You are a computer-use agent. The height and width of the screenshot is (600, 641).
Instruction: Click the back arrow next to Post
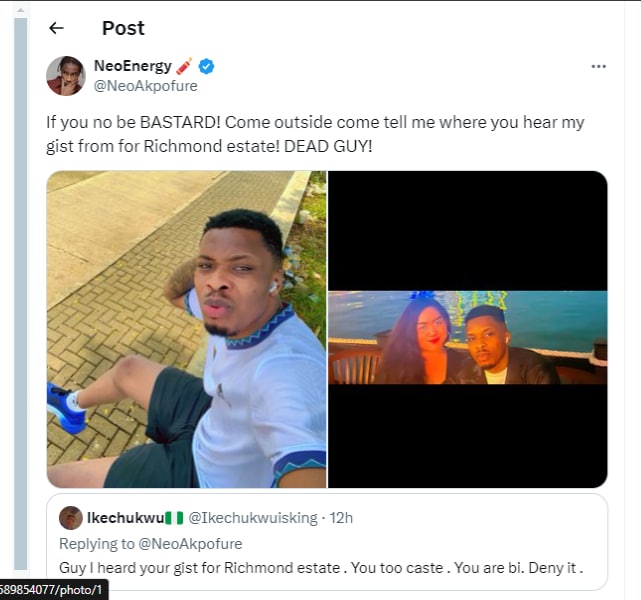tap(56, 28)
